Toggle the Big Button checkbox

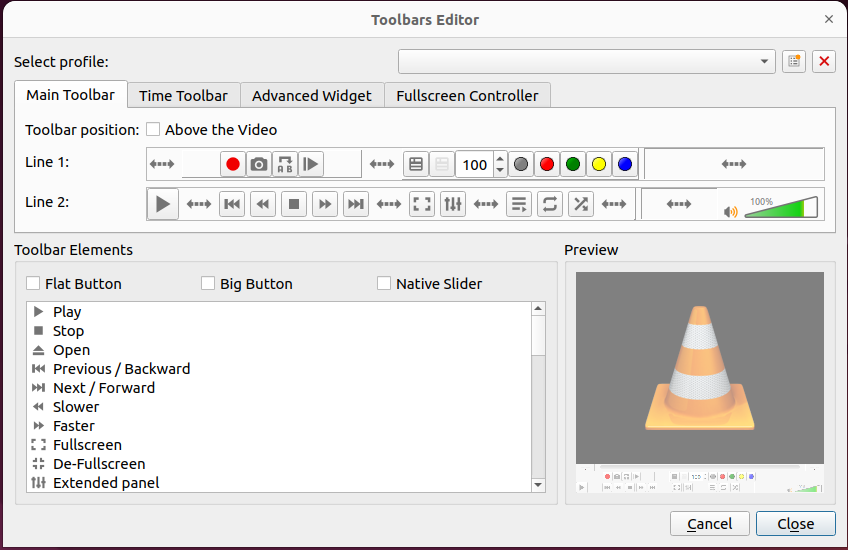[x=208, y=283]
